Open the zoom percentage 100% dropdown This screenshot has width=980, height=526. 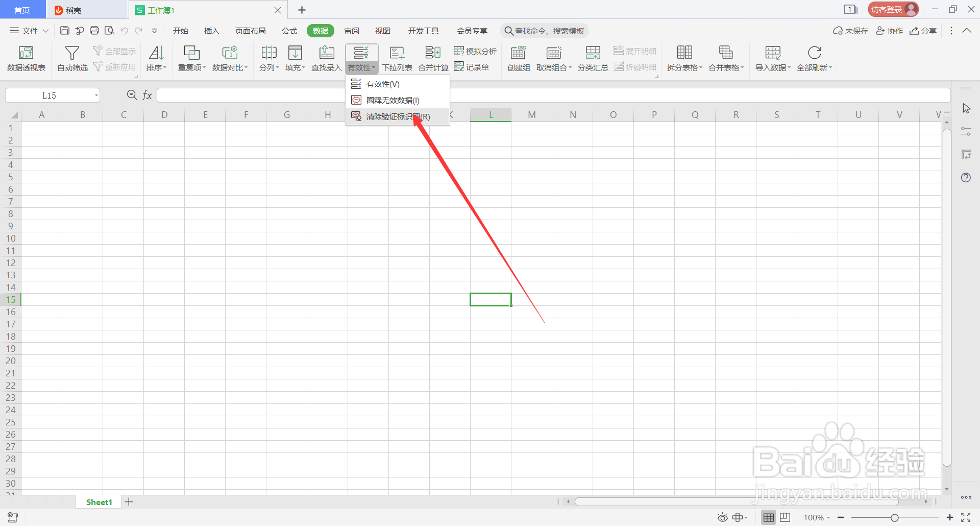click(x=817, y=517)
